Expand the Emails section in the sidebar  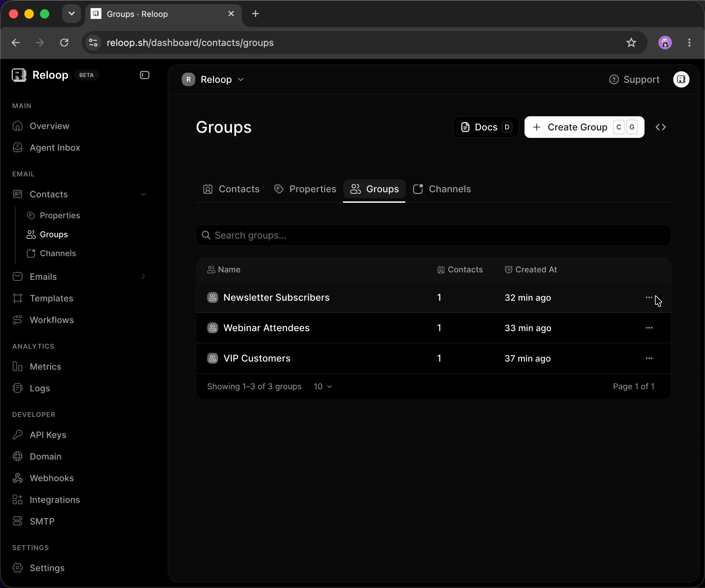[143, 276]
